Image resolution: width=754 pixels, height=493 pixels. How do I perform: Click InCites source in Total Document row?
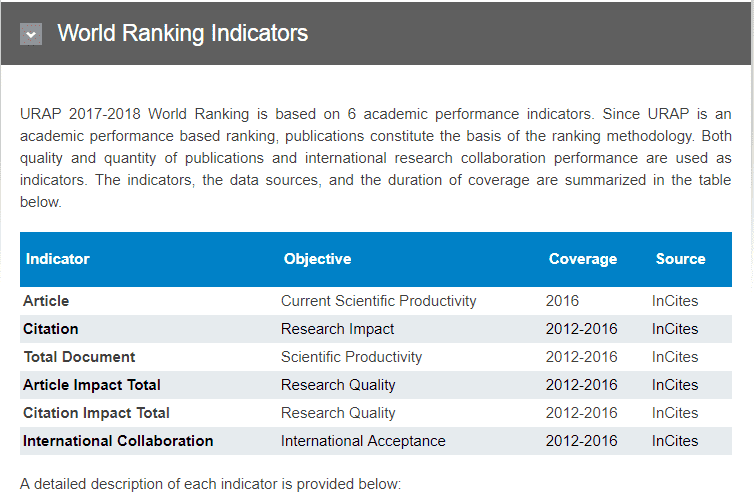(x=675, y=357)
